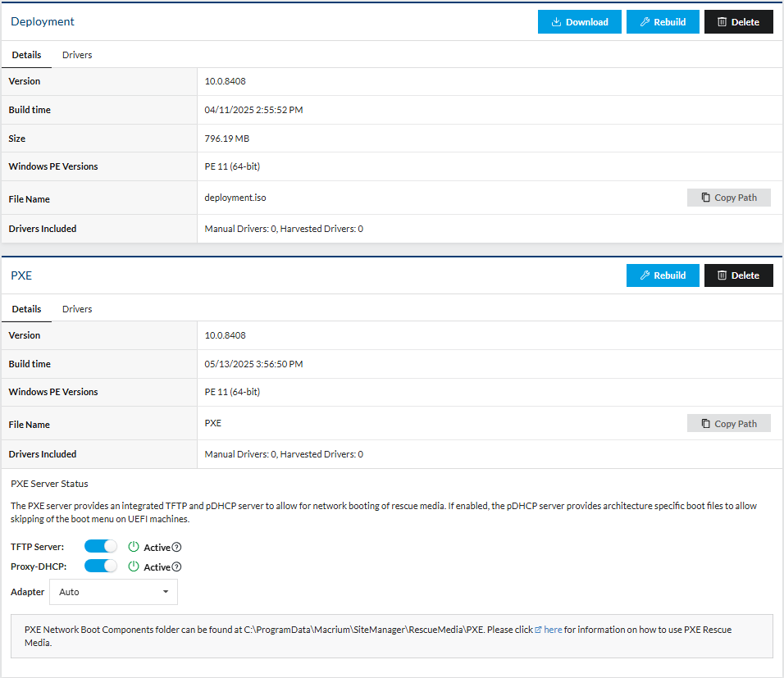784x678 pixels.
Task: Click the green power icon beside TFTP Server
Action: pyautogui.click(x=134, y=547)
